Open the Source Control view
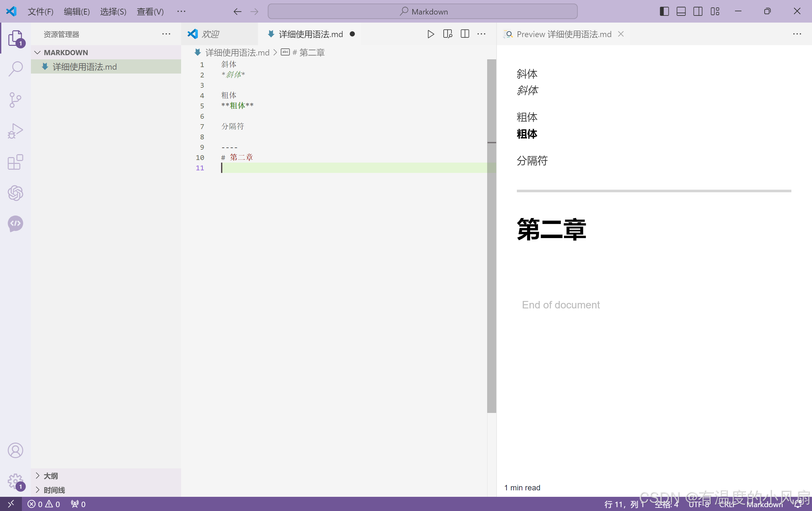 point(15,100)
